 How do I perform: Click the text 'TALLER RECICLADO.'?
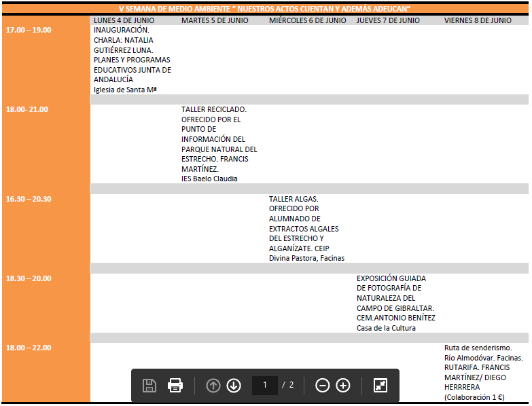(x=214, y=110)
